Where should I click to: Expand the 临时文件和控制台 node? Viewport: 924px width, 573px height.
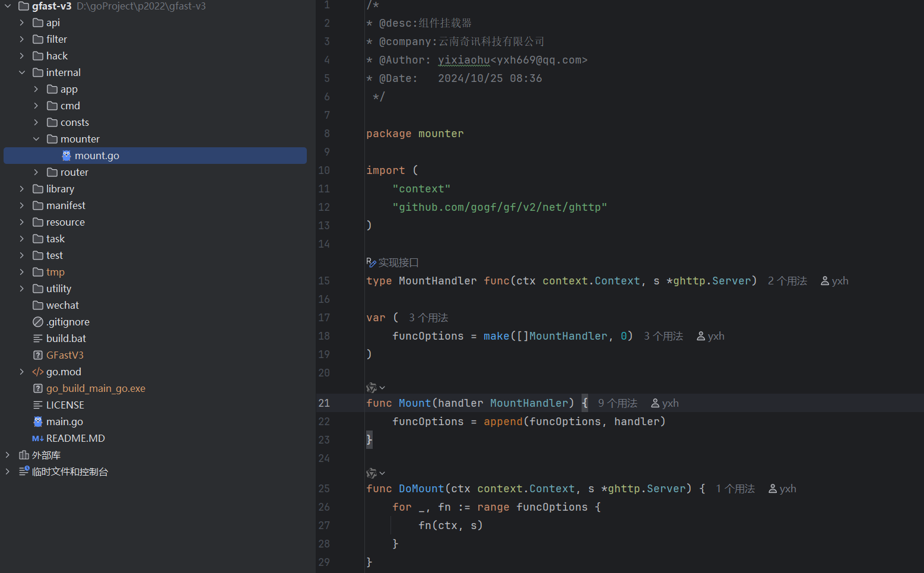(x=8, y=471)
